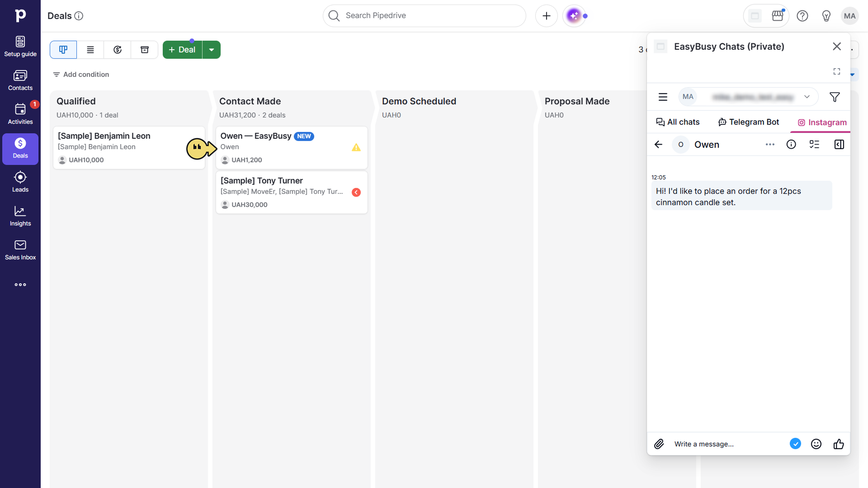Click warning icon on Owen deal
Image resolution: width=868 pixels, height=488 pixels.
click(356, 147)
